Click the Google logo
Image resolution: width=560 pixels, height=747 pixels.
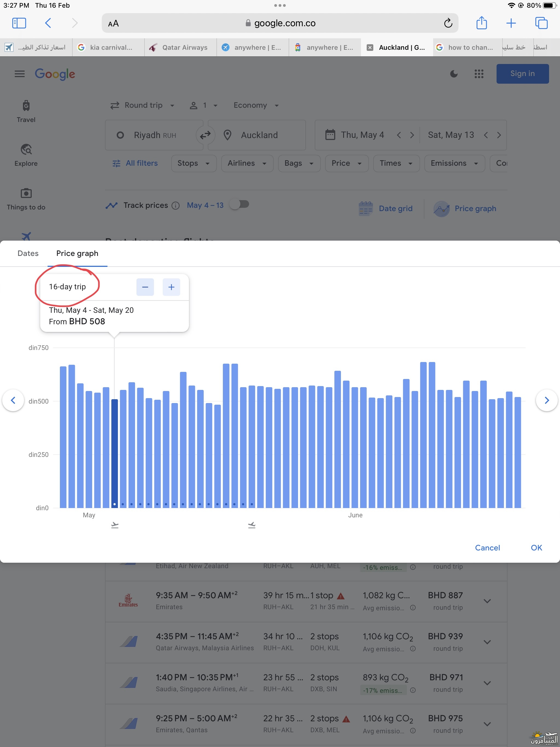pos(55,74)
